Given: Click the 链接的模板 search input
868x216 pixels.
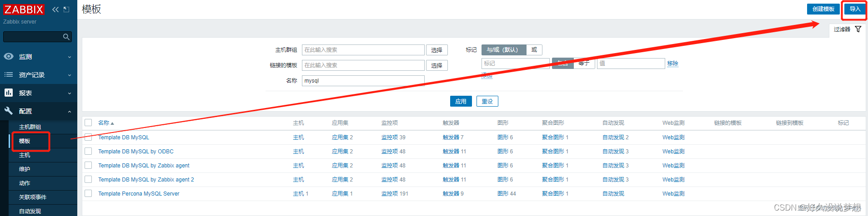Looking at the screenshot, I should (363, 65).
